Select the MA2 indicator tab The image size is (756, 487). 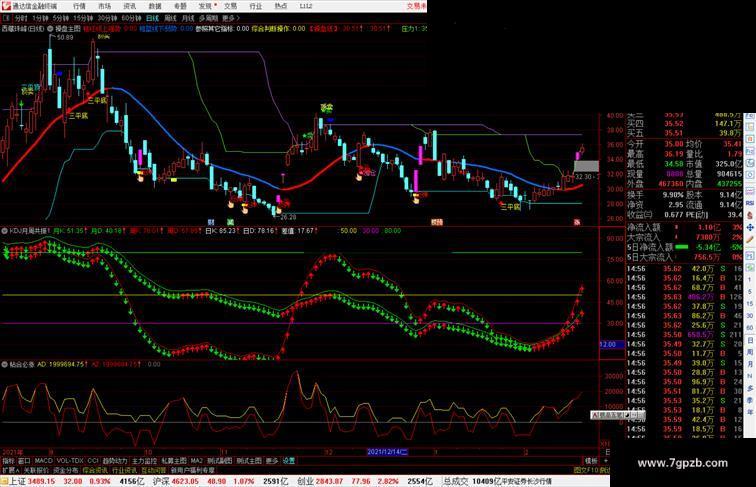pos(197,461)
